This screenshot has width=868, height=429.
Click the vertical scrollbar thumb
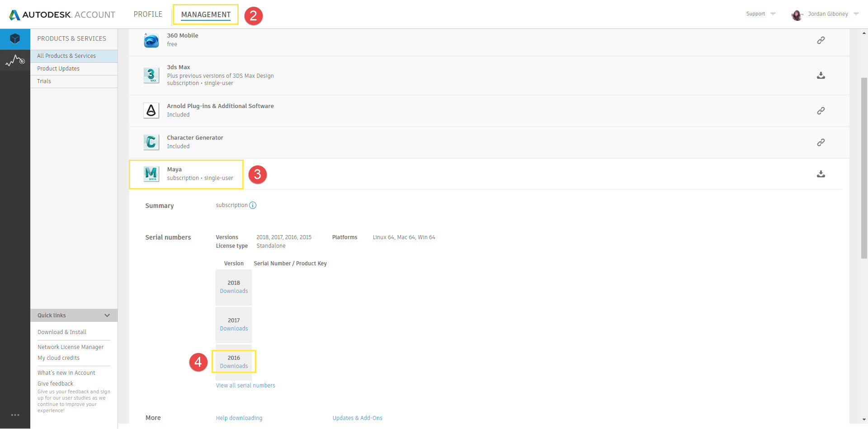pos(864,168)
